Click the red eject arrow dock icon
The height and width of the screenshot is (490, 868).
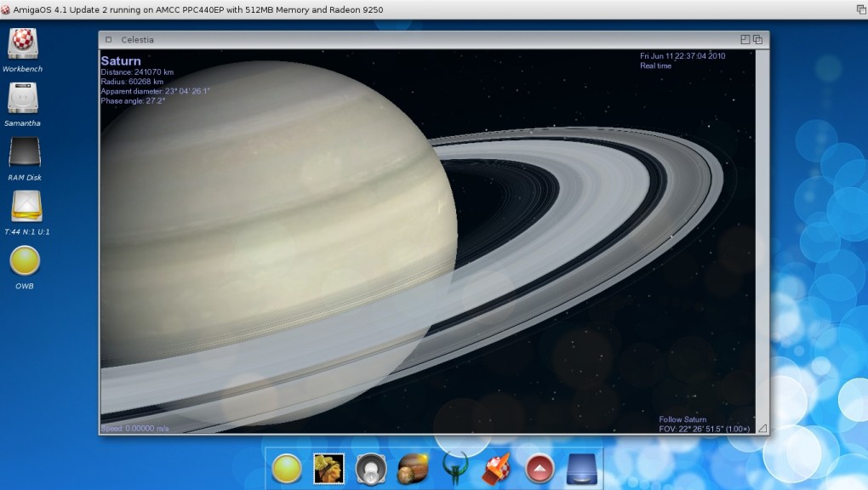click(x=540, y=469)
